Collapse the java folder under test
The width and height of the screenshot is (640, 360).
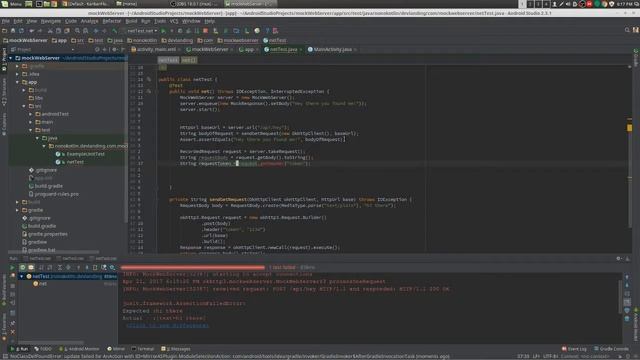coord(37,138)
